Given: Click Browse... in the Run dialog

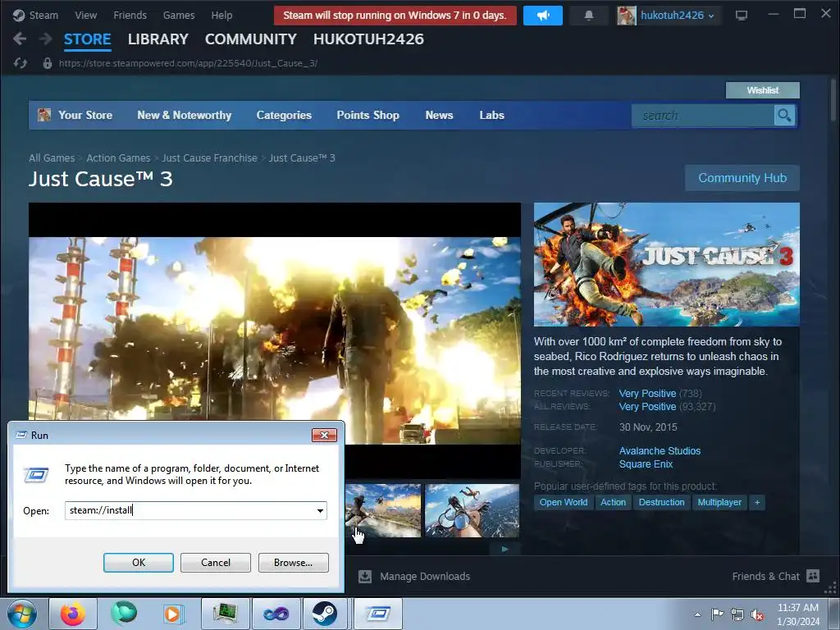Looking at the screenshot, I should pyautogui.click(x=293, y=563).
